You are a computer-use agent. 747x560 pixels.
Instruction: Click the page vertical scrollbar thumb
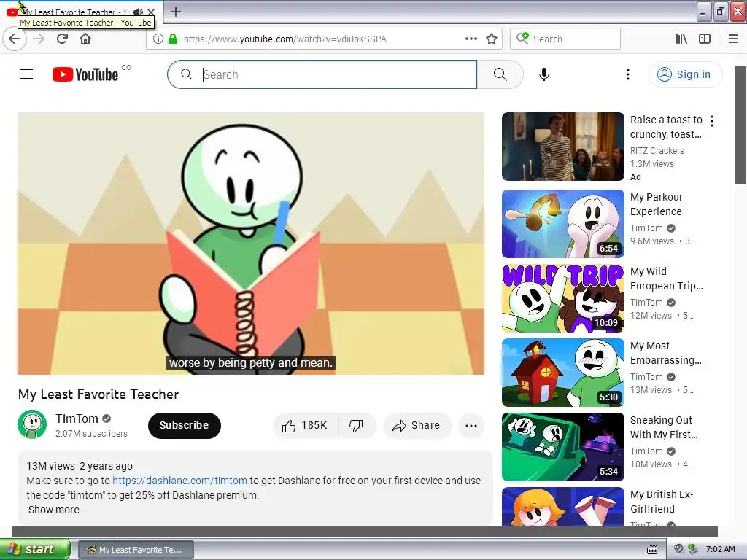(740, 125)
